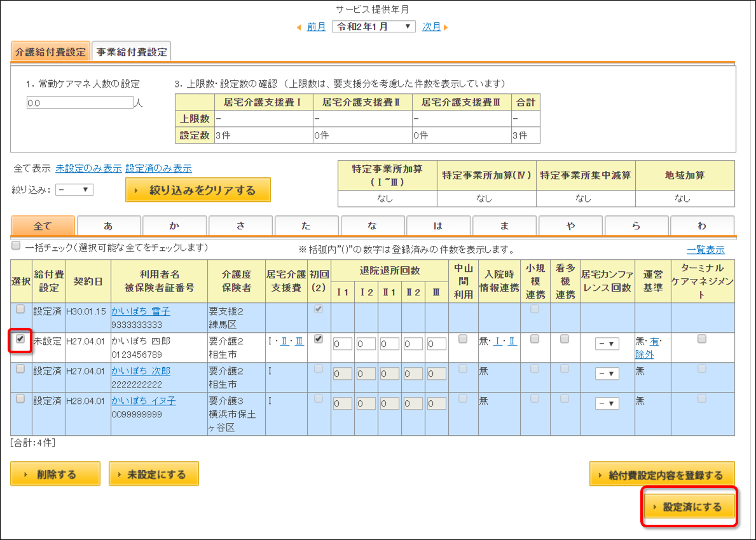Click 絞り込みをクリアする button
The image size is (756, 540).
click(198, 191)
